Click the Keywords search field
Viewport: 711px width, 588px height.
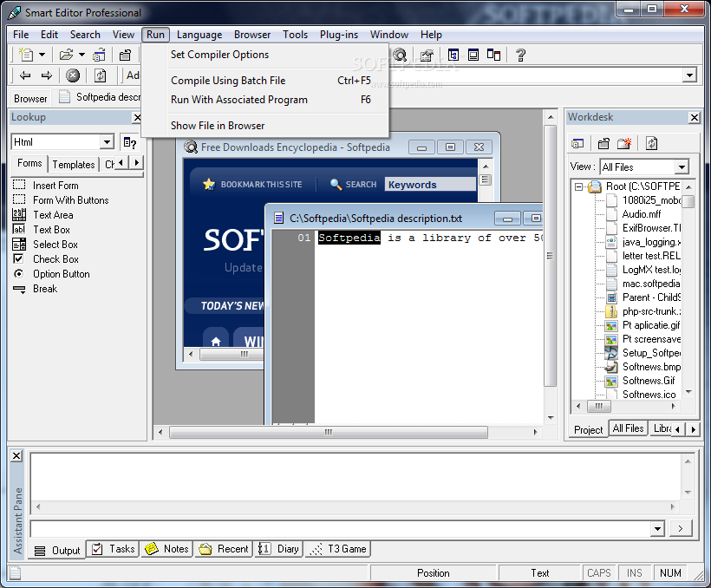tap(430, 185)
